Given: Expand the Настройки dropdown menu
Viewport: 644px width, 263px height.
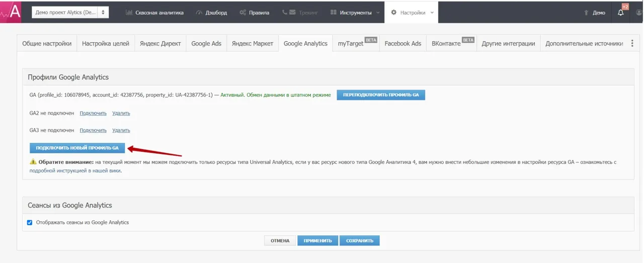Looking at the screenshot, I should (x=412, y=13).
